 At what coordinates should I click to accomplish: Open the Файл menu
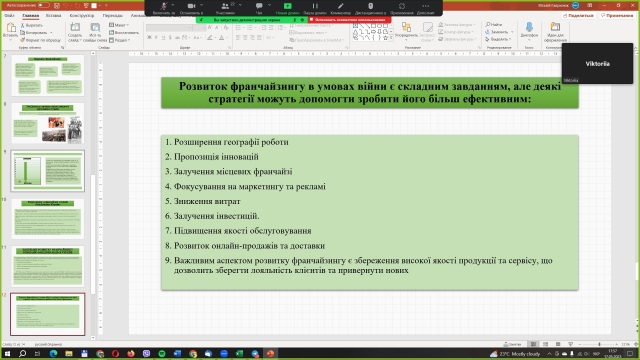pyautogui.click(x=9, y=16)
